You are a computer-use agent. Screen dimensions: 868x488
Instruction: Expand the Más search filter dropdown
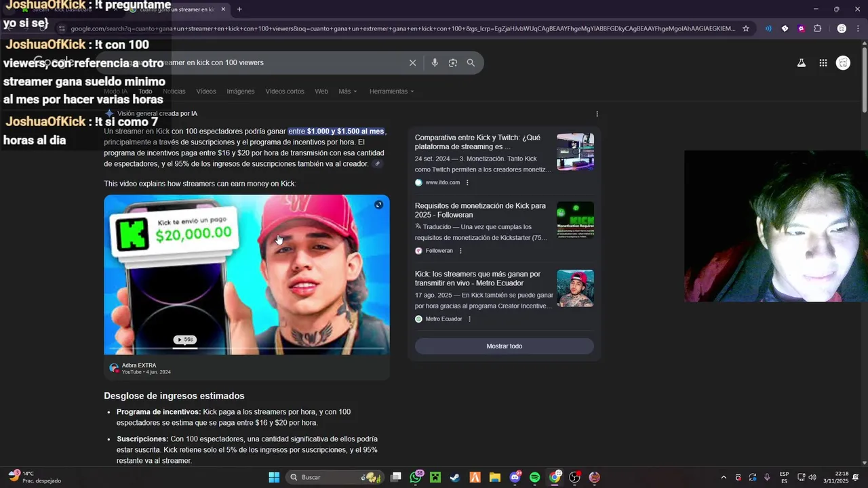point(348,91)
